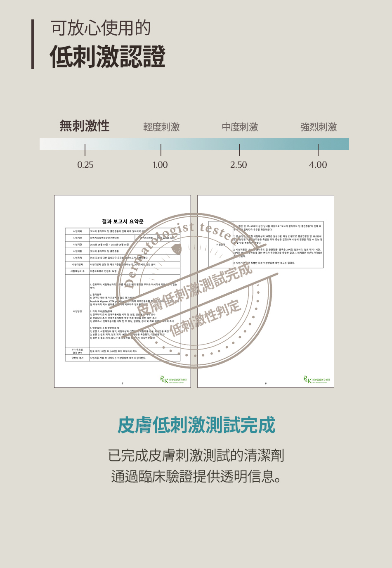392x568 pixels.
Task: Select the bold '無刺激性' label
Action: point(85,126)
